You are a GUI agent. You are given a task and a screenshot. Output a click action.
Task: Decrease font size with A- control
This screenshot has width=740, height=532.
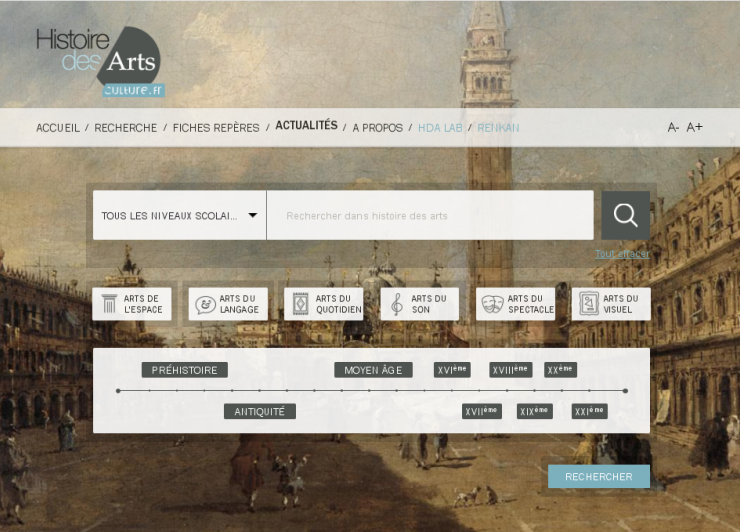point(673,127)
